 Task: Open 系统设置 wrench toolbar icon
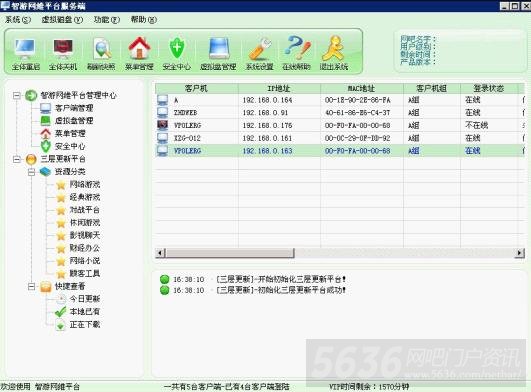point(259,53)
